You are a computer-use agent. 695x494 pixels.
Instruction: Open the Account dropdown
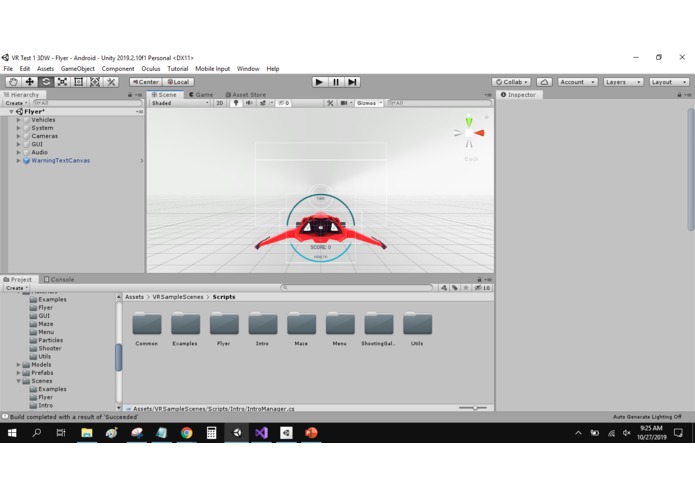[578, 82]
